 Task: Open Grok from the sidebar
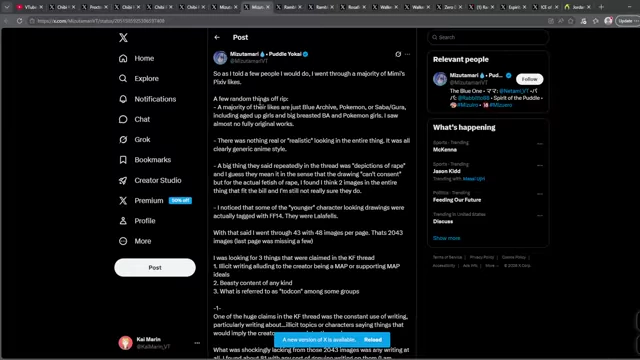(135, 140)
